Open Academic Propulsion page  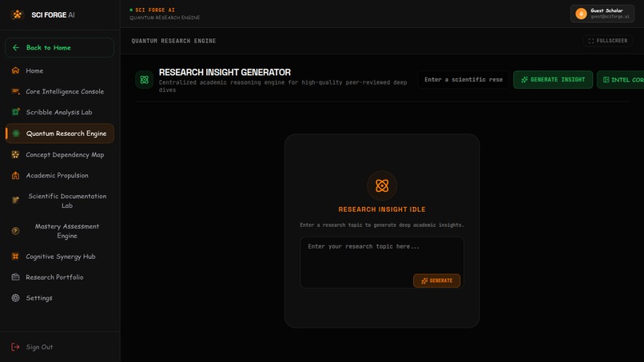pyautogui.click(x=60, y=176)
